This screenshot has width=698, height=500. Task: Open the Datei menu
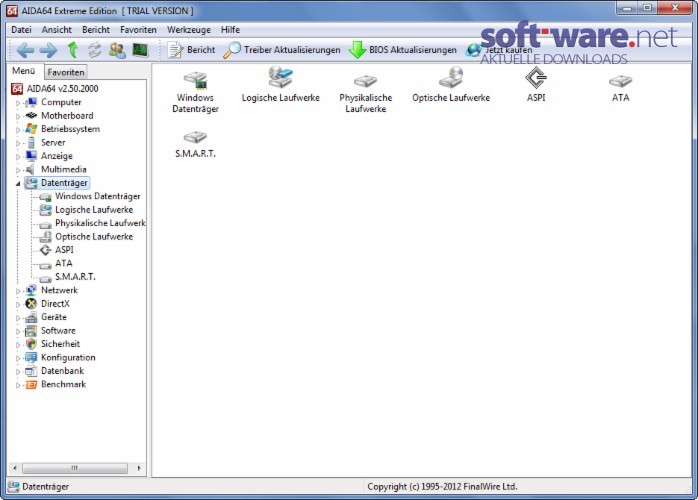click(x=21, y=30)
